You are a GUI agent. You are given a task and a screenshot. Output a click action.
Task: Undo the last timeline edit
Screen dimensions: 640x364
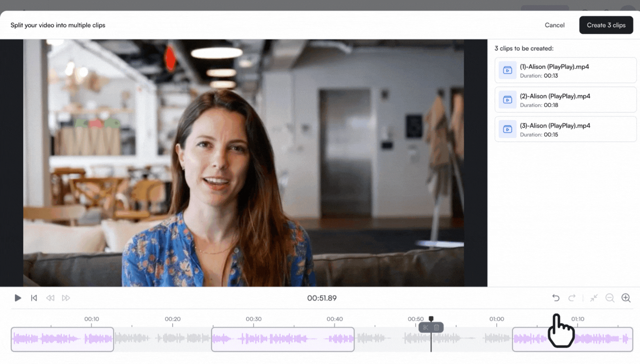[556, 298]
